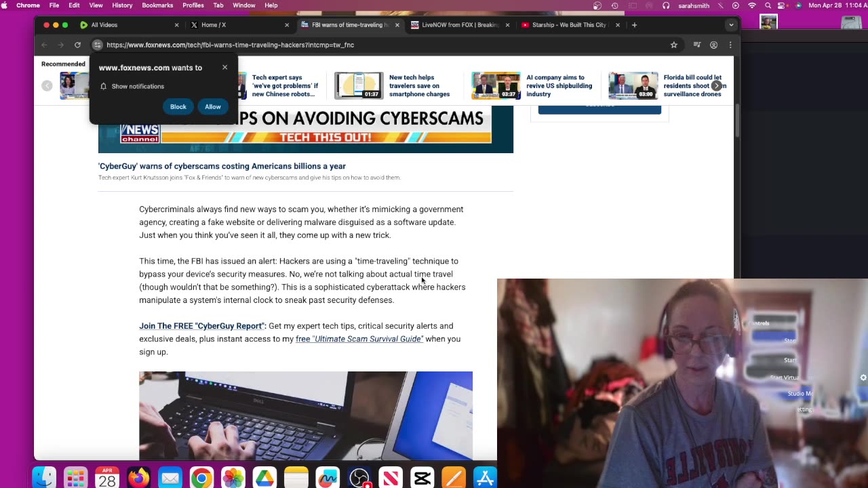The image size is (868, 488).
Task: Open Freeform app in dock
Action: click(328, 478)
